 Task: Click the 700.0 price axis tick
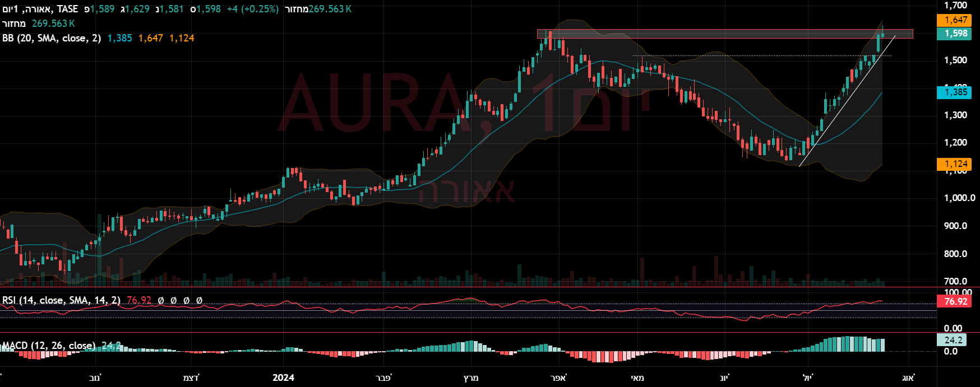point(956,282)
